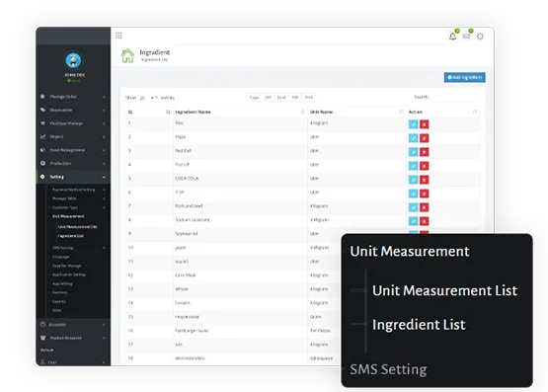Expand the Production menu
The height and width of the screenshot is (392, 548).
pos(73,163)
